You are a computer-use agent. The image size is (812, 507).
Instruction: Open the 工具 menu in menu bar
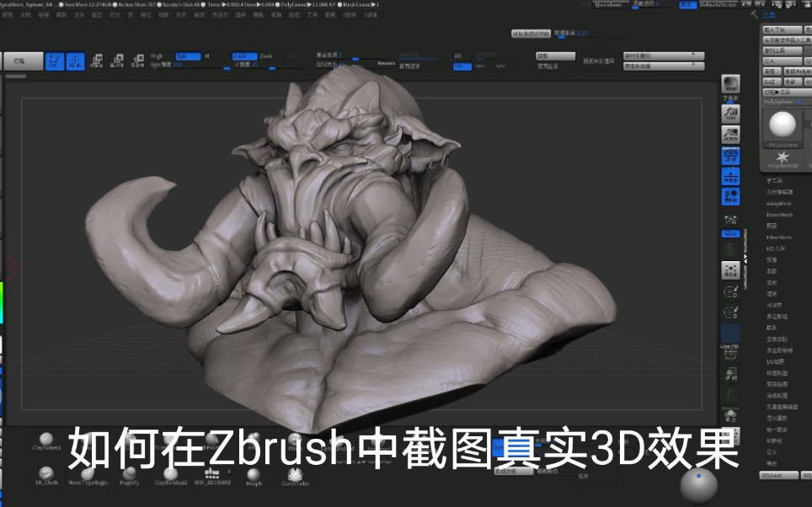(312, 15)
